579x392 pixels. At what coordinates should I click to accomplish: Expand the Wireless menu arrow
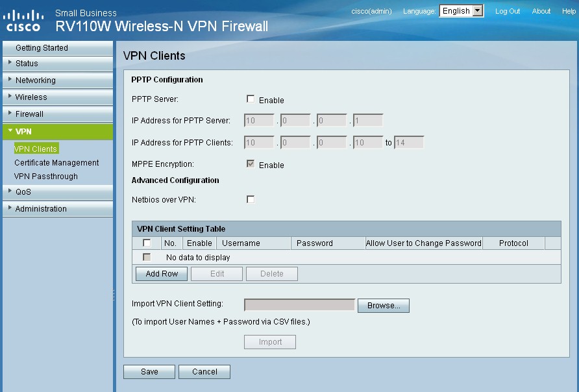pos(10,96)
